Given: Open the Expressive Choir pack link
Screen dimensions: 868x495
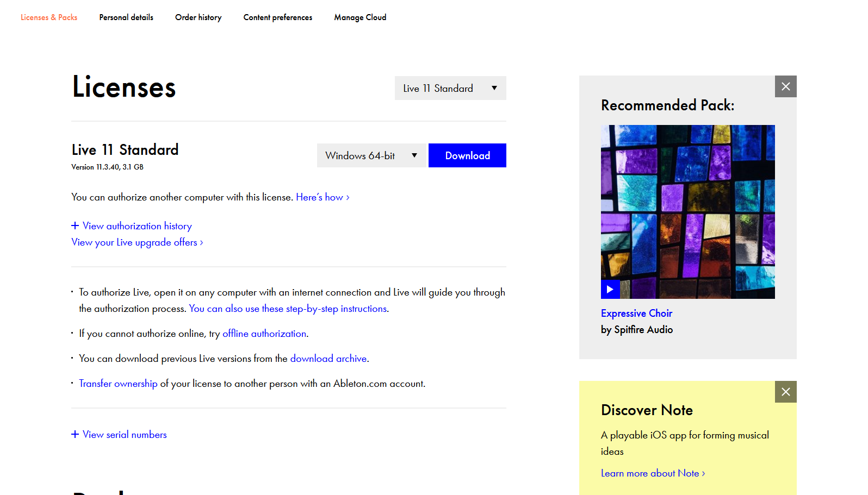Looking at the screenshot, I should pyautogui.click(x=636, y=314).
